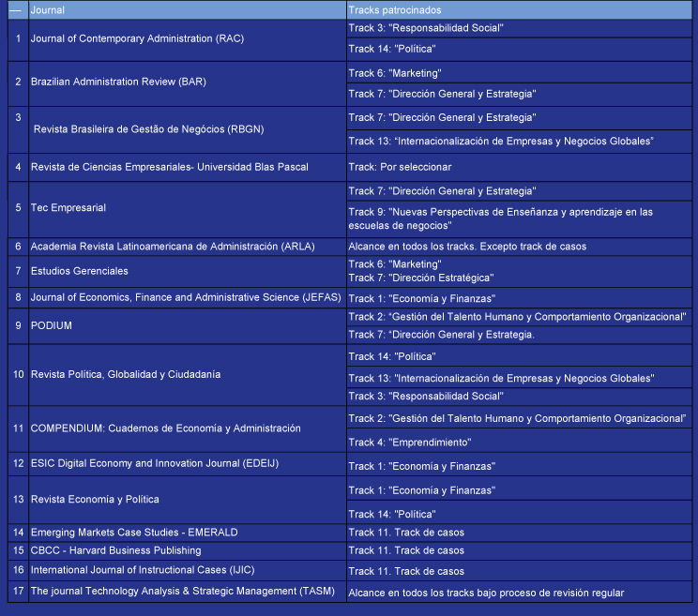Select 'Revista de Ciencias Empresariales- Universidad Blas Pascal'
Image resolution: width=698 pixels, height=616 pixels.
(x=188, y=167)
